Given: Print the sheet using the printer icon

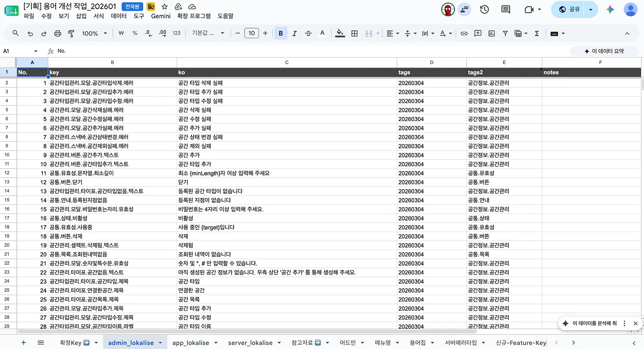Looking at the screenshot, I should pos(57,33).
